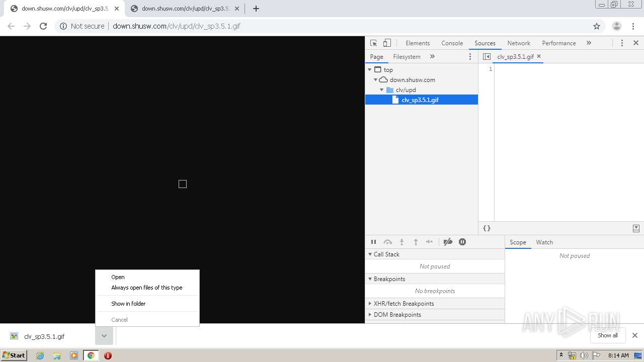Open downloaded clv_sp3.5.1.gif from shelf
Screen dimensions: 644x362
[44, 336]
